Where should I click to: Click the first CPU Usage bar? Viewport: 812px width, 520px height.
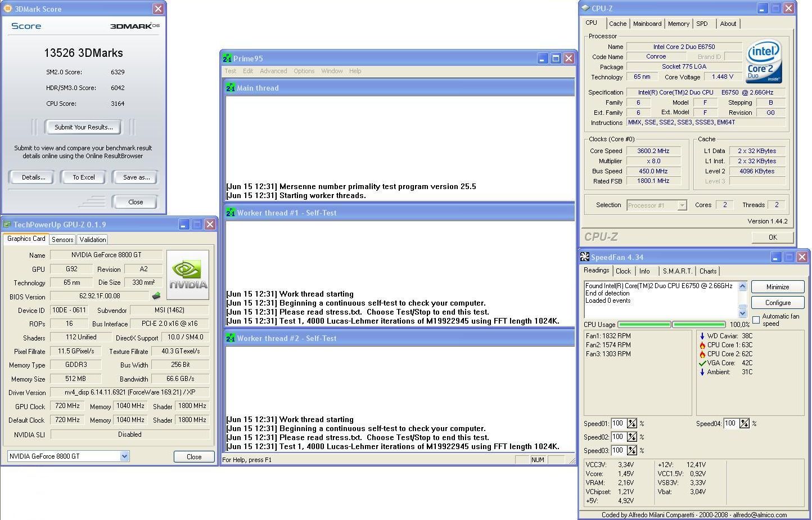click(x=644, y=325)
